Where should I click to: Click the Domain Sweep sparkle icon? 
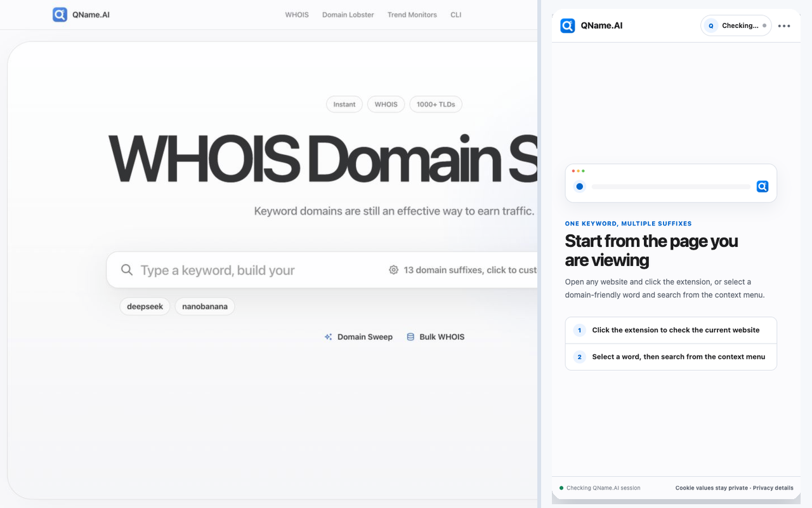coord(329,337)
